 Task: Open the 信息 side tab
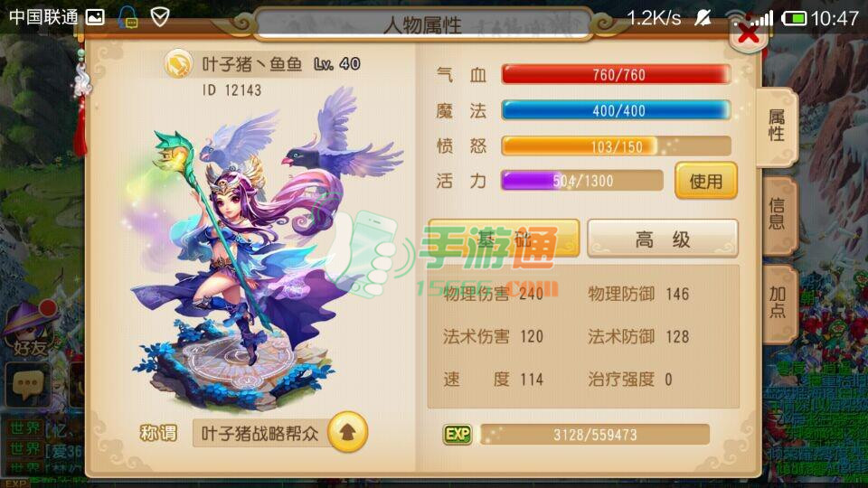point(778,215)
